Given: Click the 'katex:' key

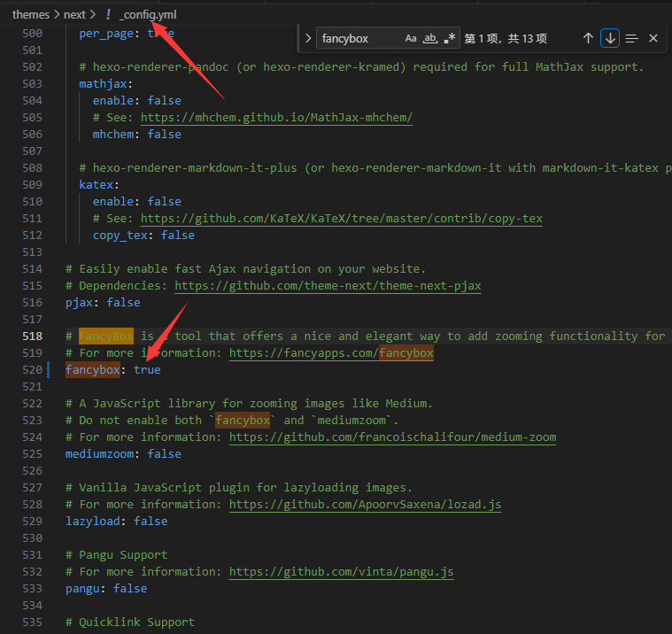Looking at the screenshot, I should coord(99,185).
